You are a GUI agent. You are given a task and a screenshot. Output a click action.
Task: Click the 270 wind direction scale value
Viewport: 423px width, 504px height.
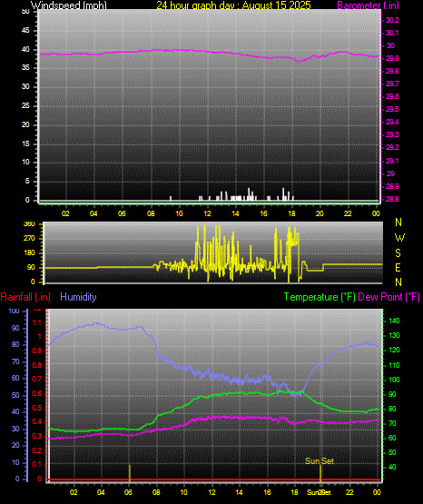pyautogui.click(x=29, y=239)
